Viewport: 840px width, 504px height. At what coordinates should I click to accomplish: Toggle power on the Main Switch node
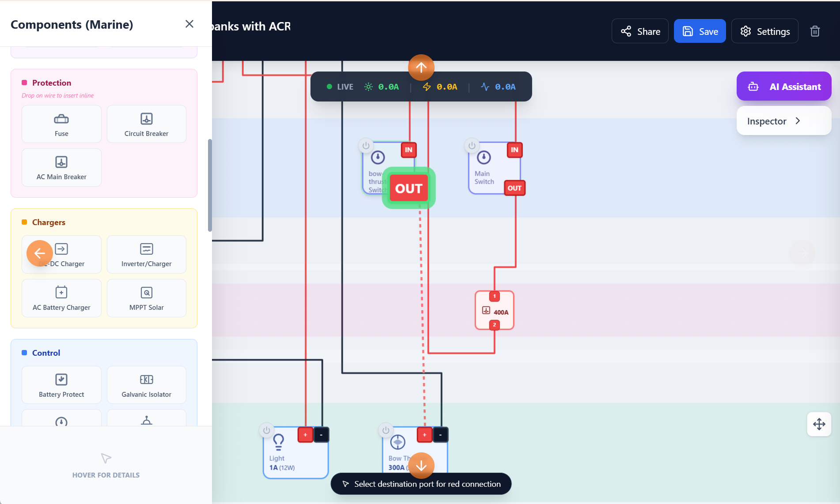(x=471, y=145)
